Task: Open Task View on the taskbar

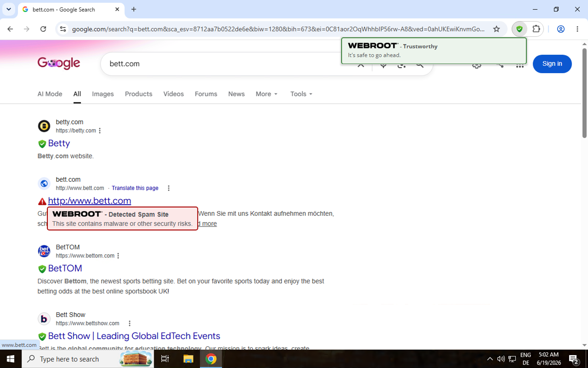Action: [165, 359]
